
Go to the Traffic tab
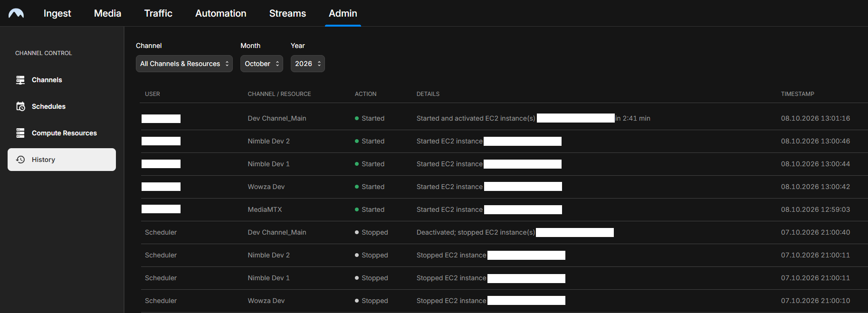(x=158, y=13)
